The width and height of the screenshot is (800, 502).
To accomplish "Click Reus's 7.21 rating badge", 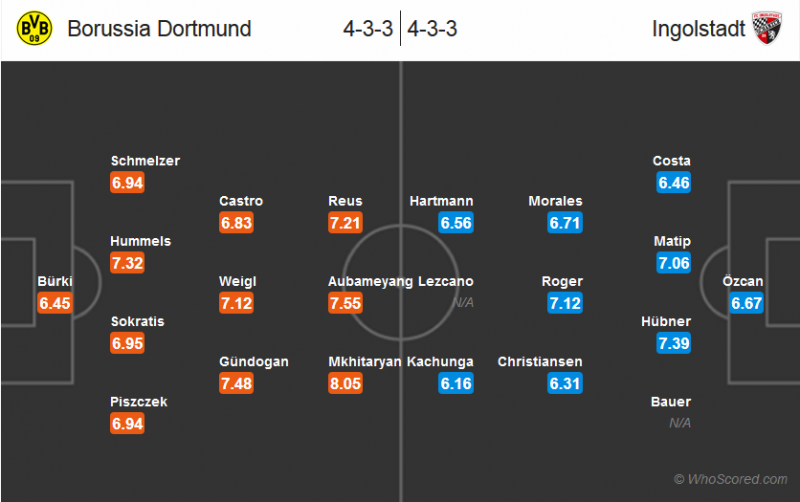I will tap(346, 223).
